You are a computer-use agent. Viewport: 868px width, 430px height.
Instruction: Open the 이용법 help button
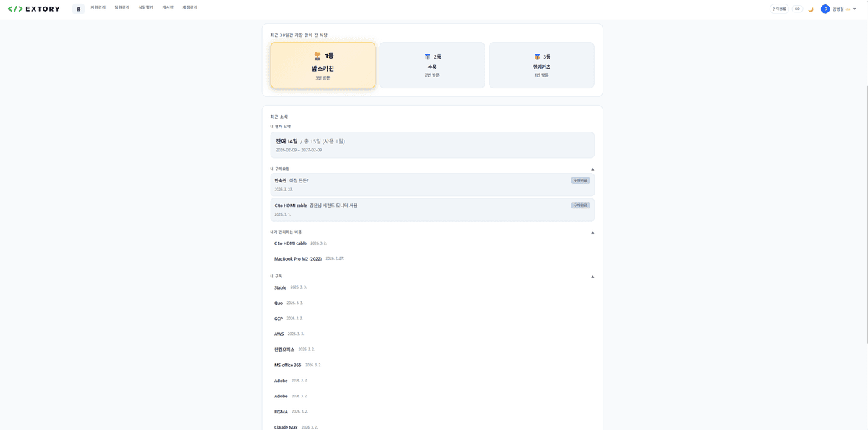pos(779,9)
